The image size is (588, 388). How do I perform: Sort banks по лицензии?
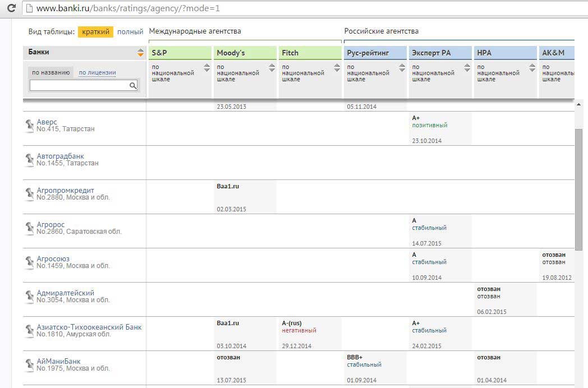tap(97, 72)
